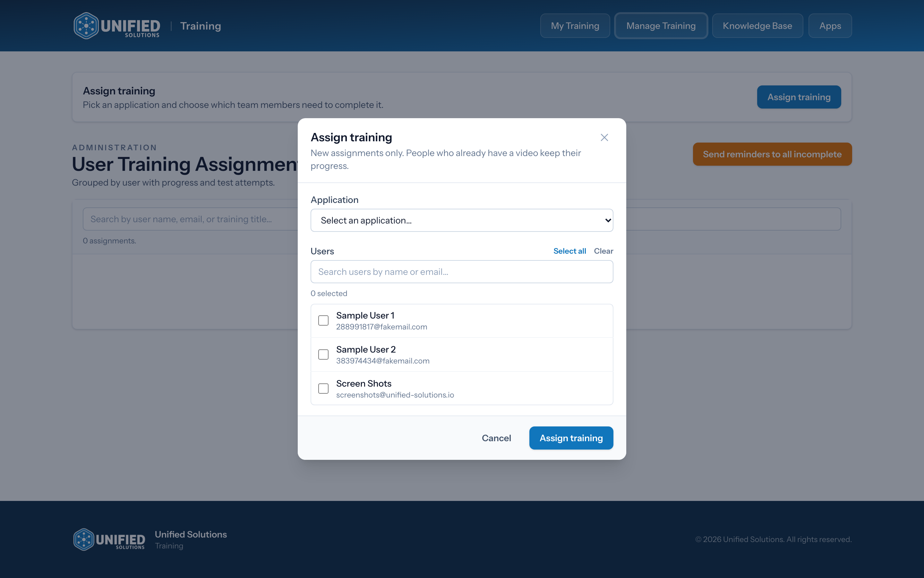Click Clear to deselect users
The height and width of the screenshot is (578, 924).
(603, 251)
